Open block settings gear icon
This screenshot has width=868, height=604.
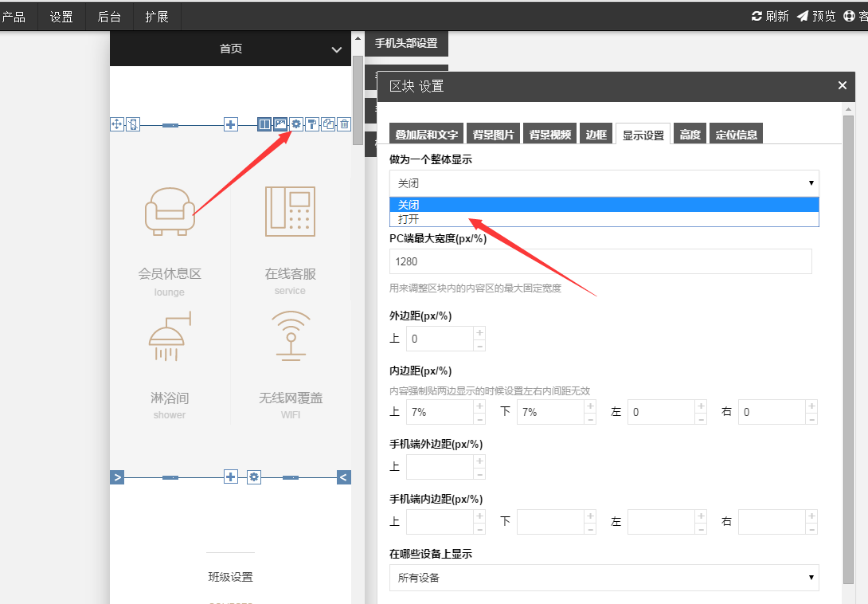pos(297,124)
